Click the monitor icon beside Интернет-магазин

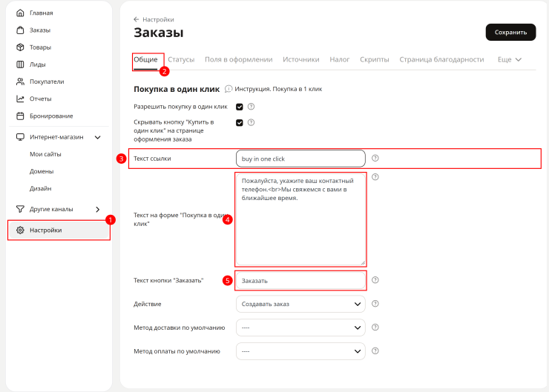point(20,137)
